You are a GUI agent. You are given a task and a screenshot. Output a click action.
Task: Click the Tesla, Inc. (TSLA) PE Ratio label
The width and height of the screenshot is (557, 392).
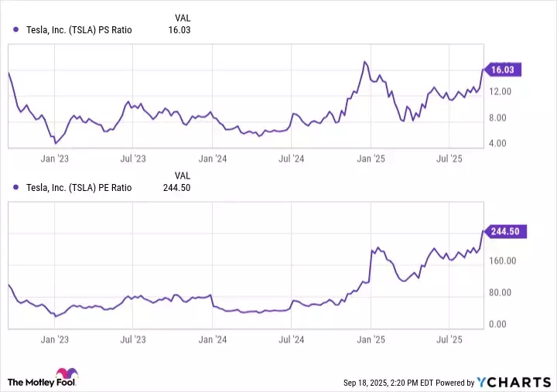[x=79, y=188]
